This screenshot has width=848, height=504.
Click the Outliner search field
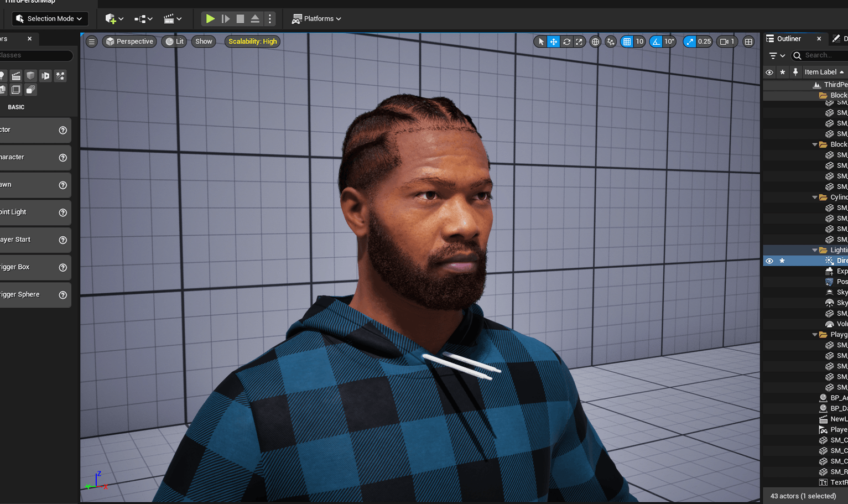820,55
